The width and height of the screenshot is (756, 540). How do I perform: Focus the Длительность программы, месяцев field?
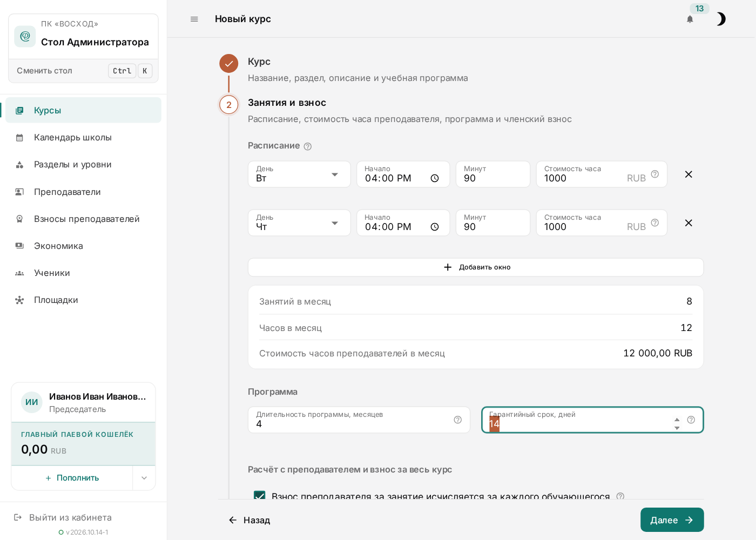coord(359,420)
